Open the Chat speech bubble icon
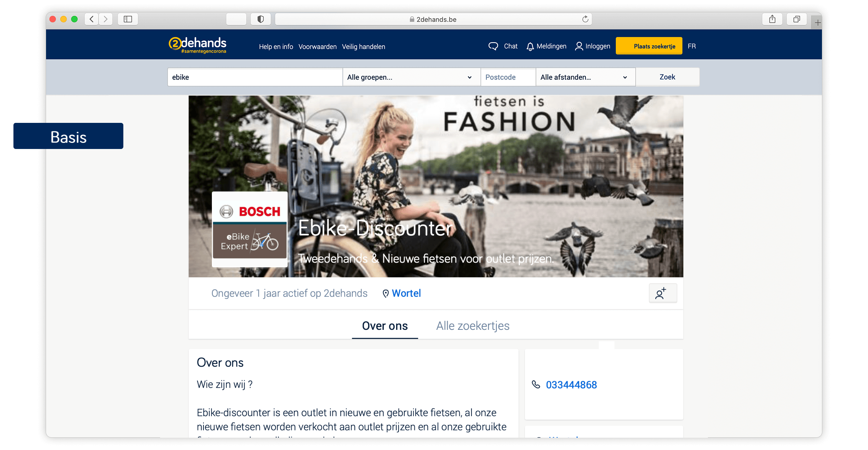The image size is (868, 450). [x=493, y=46]
